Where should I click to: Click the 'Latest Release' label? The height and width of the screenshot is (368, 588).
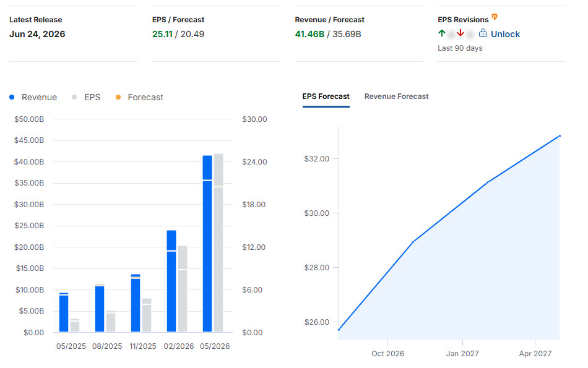[x=36, y=20]
